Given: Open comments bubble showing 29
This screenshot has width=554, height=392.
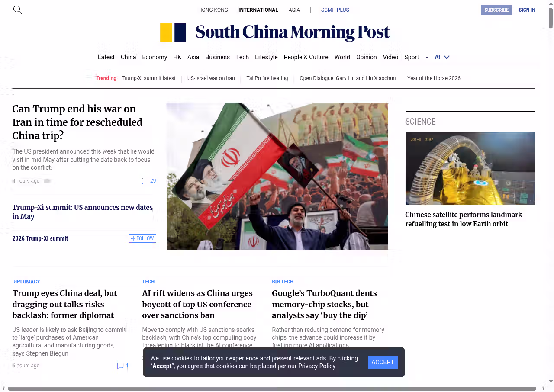Looking at the screenshot, I should tap(148, 181).
